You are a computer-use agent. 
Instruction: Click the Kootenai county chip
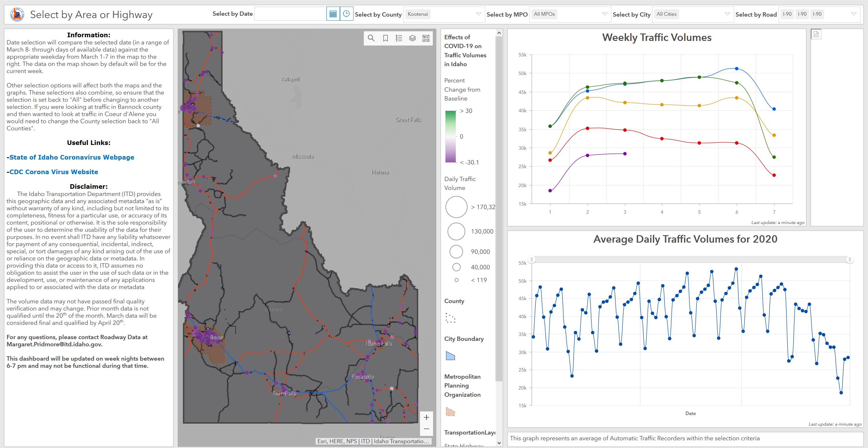click(x=417, y=14)
